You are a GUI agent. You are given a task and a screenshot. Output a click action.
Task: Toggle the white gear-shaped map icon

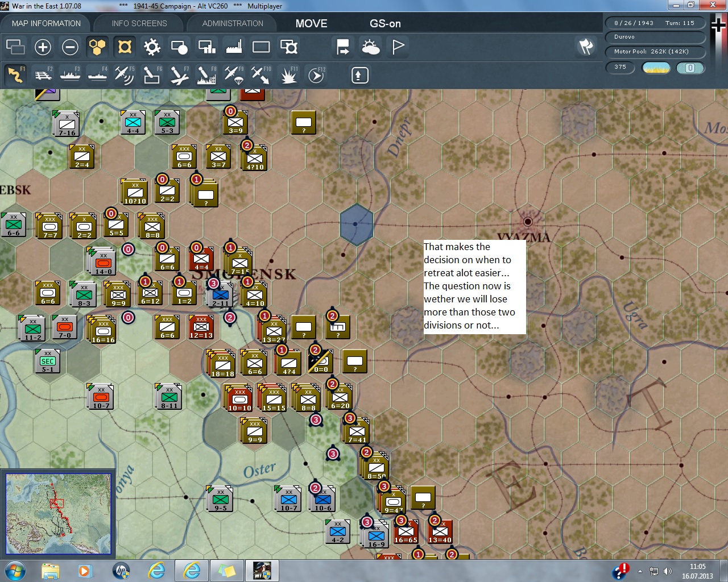(x=152, y=47)
